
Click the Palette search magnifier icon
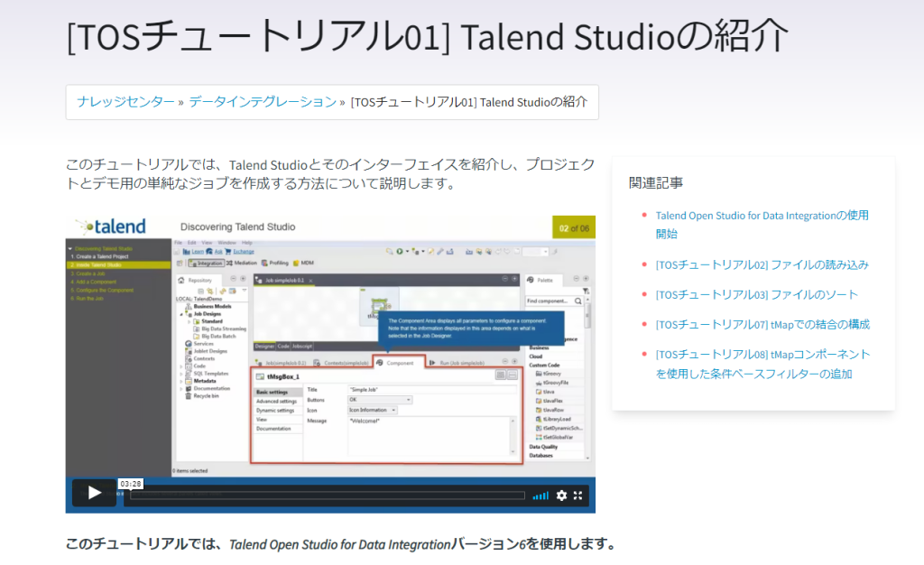tap(578, 301)
